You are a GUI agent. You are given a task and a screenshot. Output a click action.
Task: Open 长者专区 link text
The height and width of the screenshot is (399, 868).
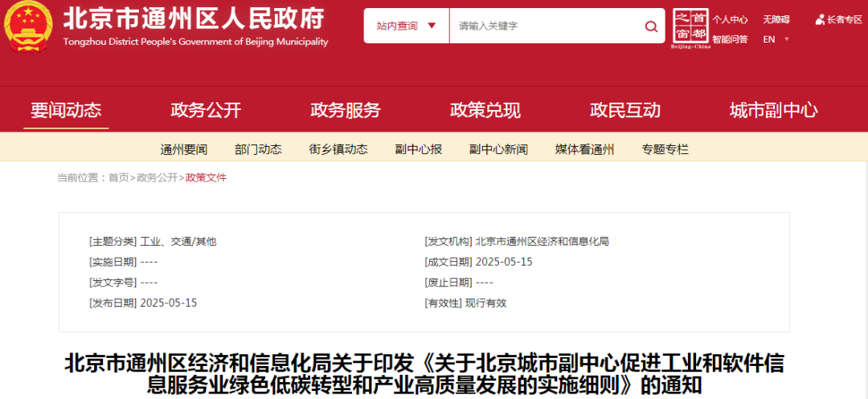[x=845, y=20]
